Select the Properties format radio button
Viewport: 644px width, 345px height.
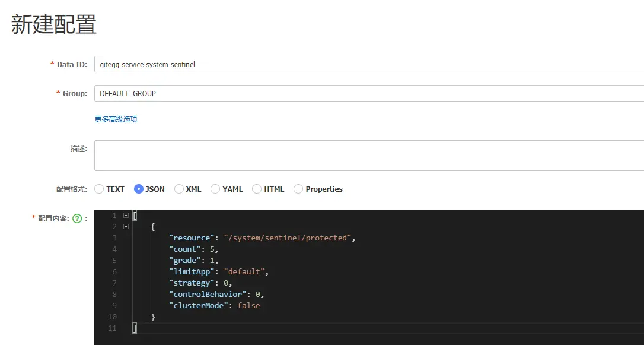(x=298, y=189)
